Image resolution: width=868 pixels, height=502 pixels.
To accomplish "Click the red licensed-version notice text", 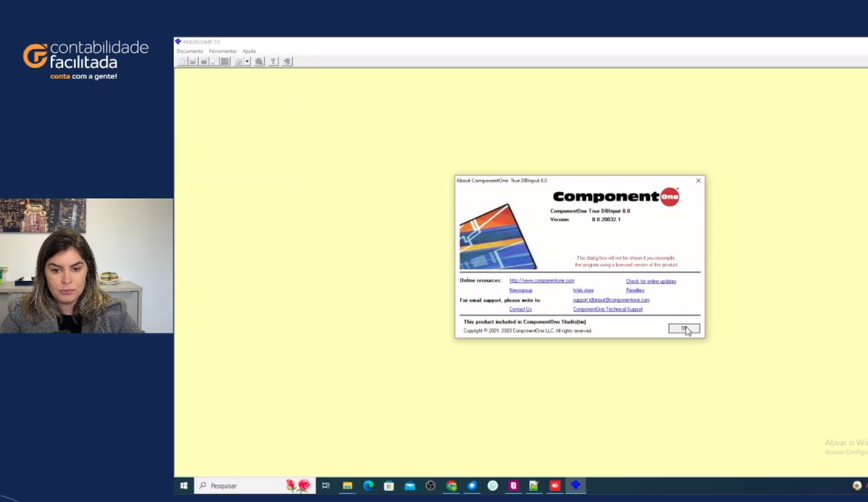I will (626, 261).
